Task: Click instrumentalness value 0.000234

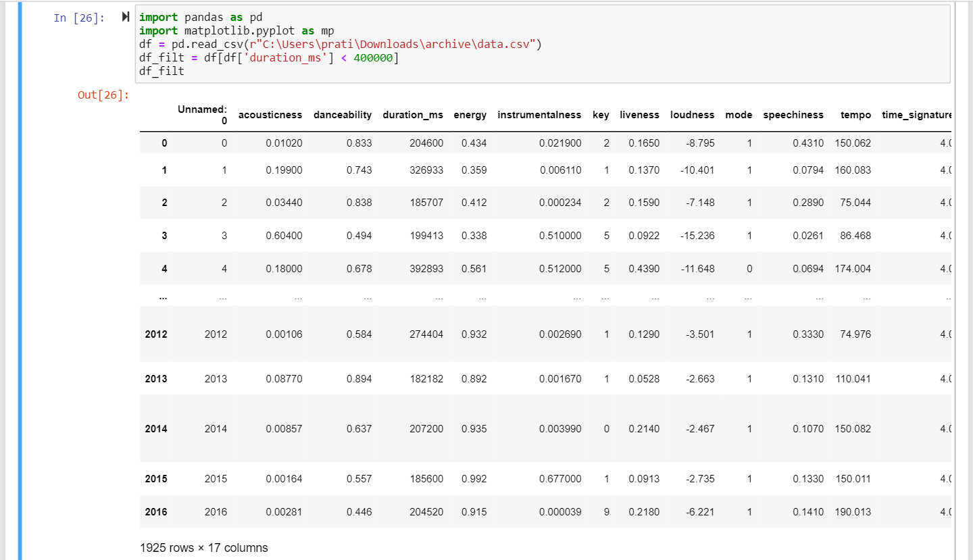Action: pyautogui.click(x=560, y=203)
